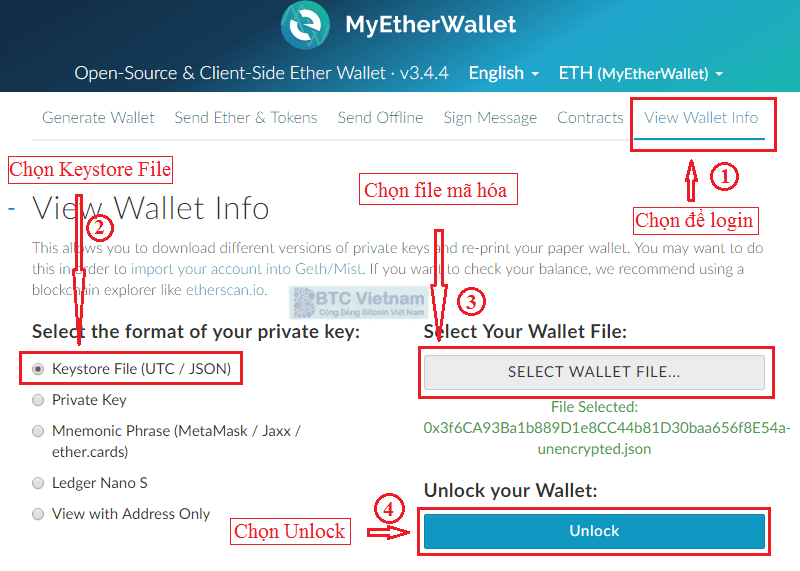The width and height of the screenshot is (800, 571).
Task: Open the Send Ether & Tokens tab
Action: tap(246, 118)
